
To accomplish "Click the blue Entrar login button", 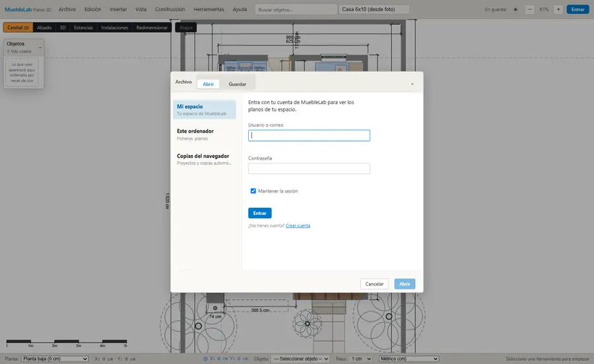I will tap(259, 213).
